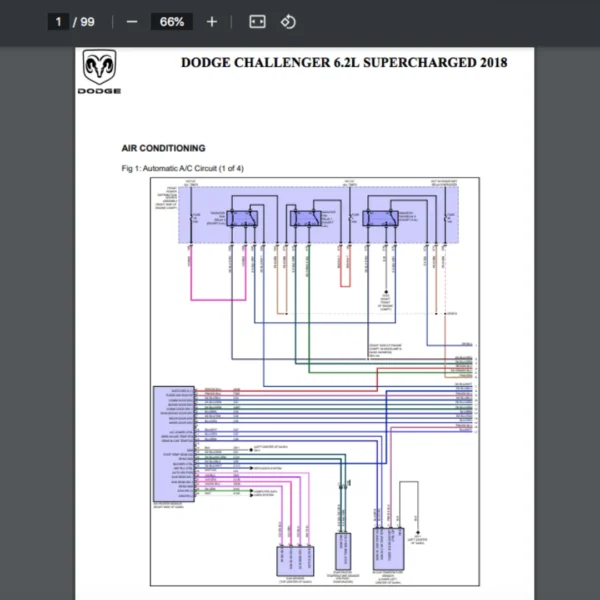Viewport: 600px width, 600px height.
Task: Click the page number input field
Action: tap(60, 21)
